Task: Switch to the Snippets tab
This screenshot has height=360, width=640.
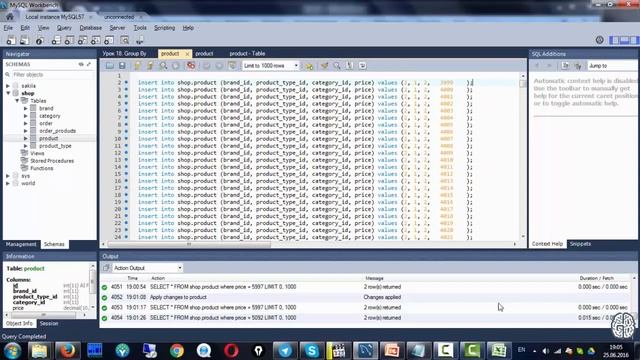Action: click(580, 244)
